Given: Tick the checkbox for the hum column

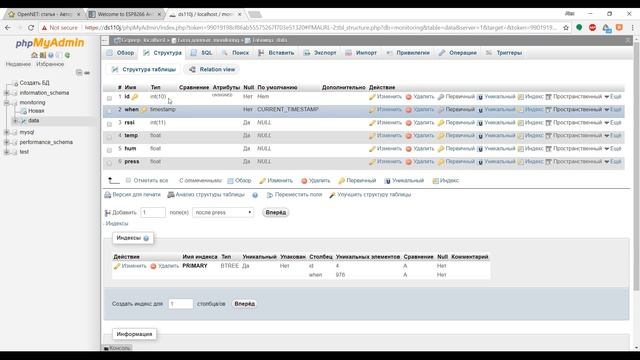Looking at the screenshot, I should 109,150.
